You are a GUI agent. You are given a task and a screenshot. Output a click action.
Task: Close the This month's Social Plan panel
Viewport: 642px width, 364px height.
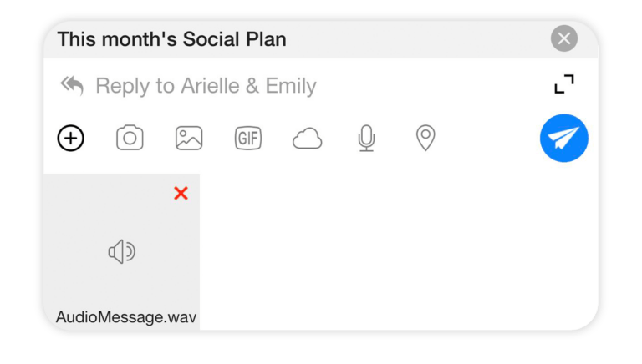click(x=564, y=38)
